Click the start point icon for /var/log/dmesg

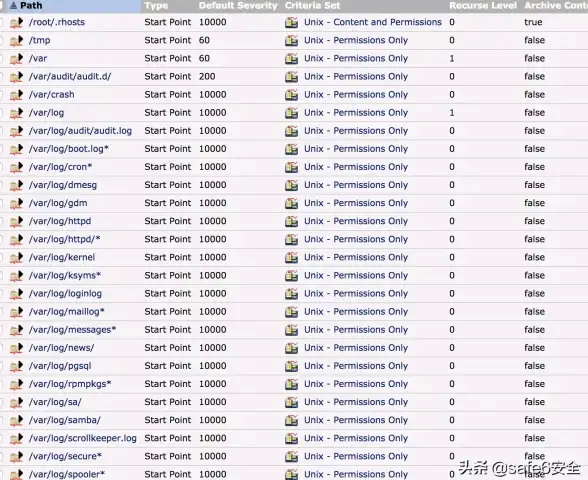pyautogui.click(x=16, y=185)
